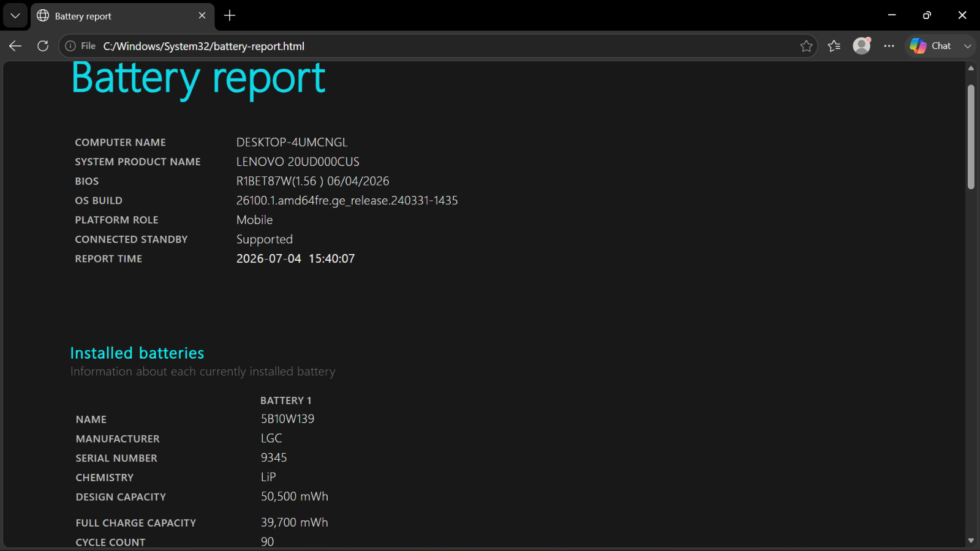Select BIOS value R1BET87W(1.56 ) 06/04/2026

(312, 181)
